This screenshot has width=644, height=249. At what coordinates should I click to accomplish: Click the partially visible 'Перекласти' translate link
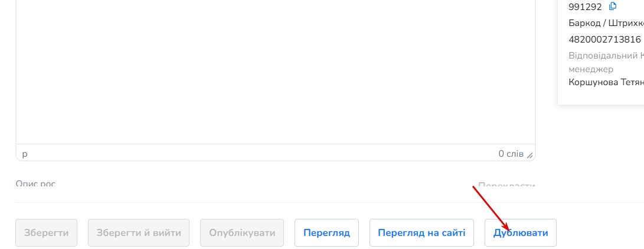[507, 185]
